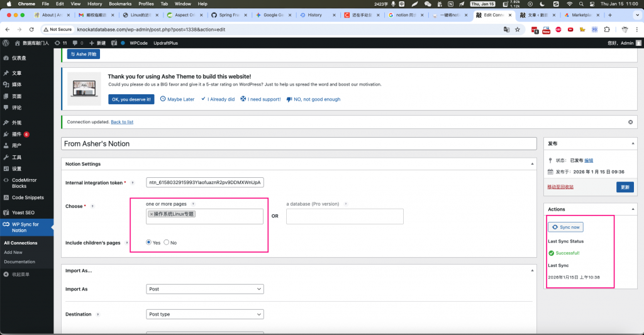This screenshot has width=644, height=335.
Task: Open the Import As dropdown
Action: (x=204, y=289)
